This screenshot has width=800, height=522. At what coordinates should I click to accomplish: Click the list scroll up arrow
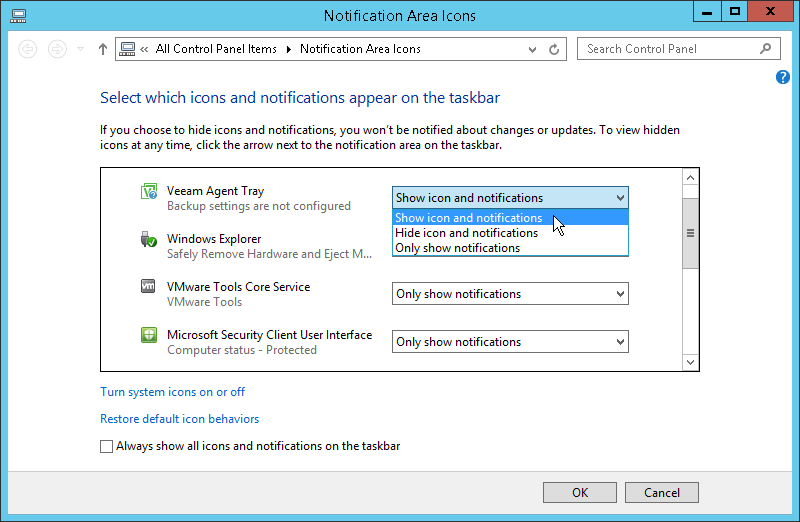point(690,178)
